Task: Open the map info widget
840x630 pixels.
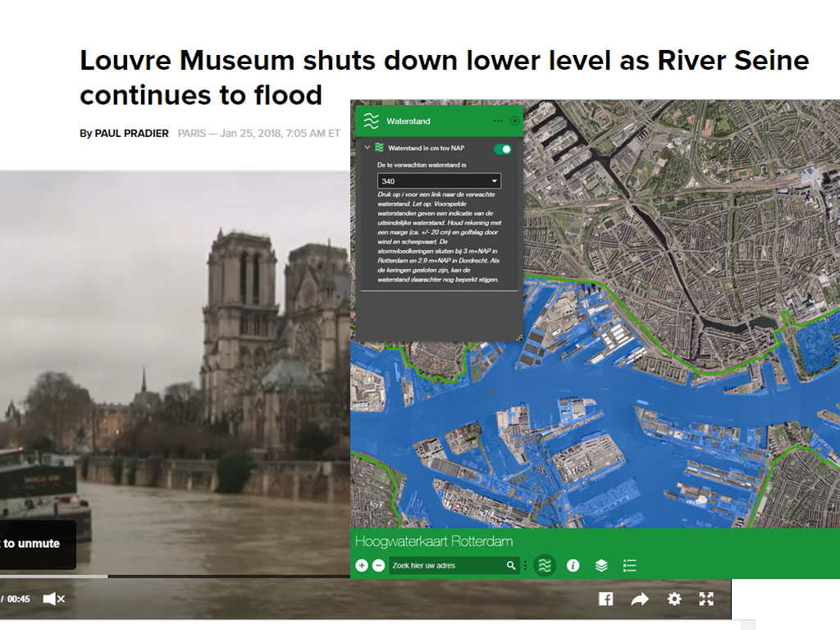Action: (573, 565)
